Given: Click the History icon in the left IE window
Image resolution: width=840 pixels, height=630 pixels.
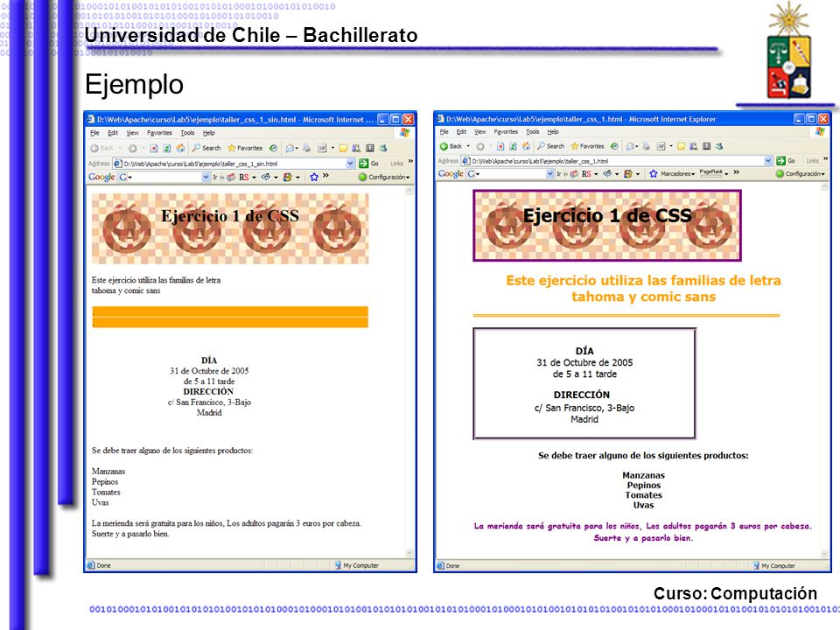Looking at the screenshot, I should point(273,148).
